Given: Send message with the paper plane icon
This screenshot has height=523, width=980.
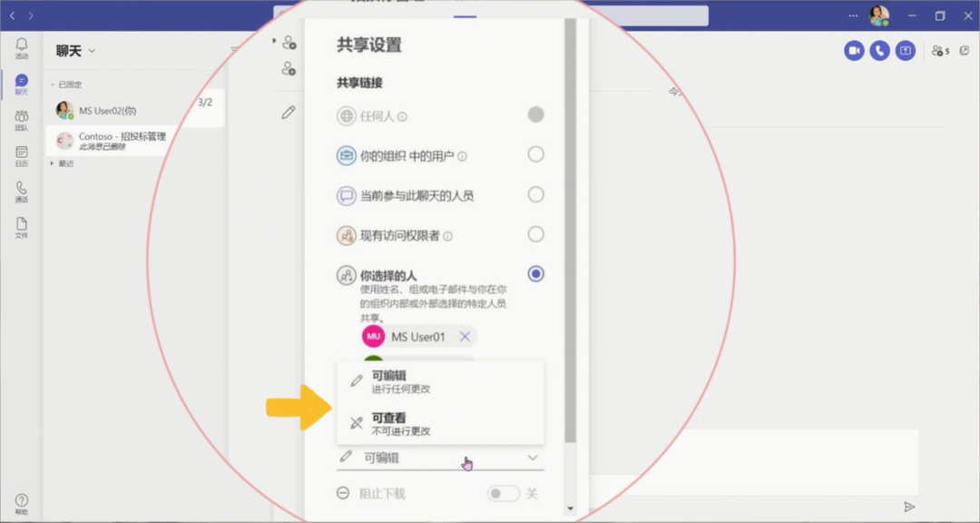Looking at the screenshot, I should pos(909,507).
